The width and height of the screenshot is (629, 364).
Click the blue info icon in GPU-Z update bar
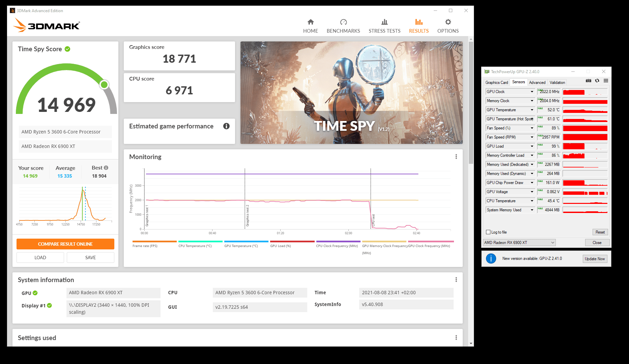[491, 259]
